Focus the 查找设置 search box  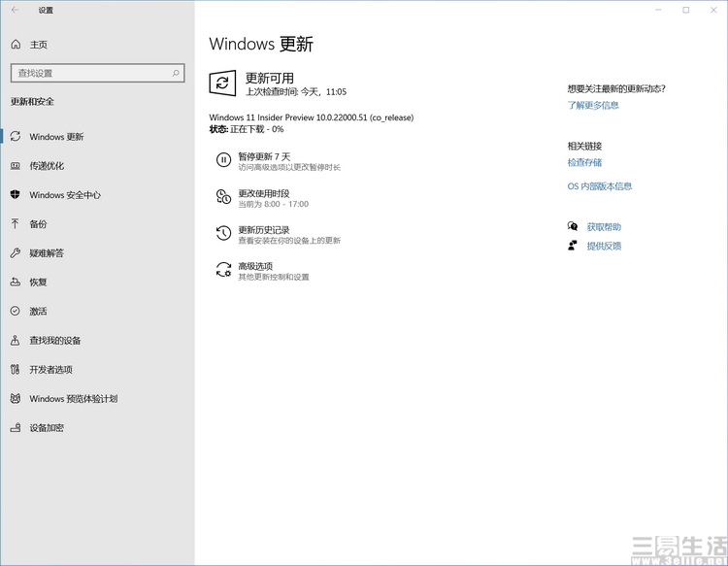click(x=97, y=73)
